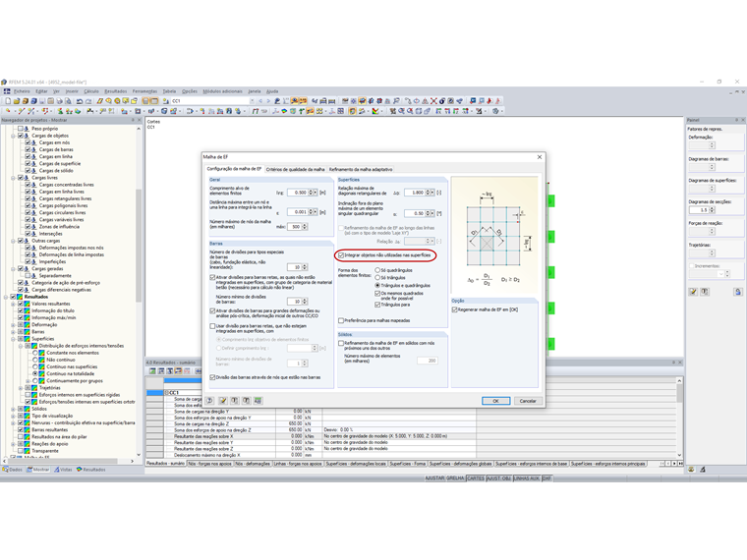Screen dimensions: 747x560
Task: Toggle CARTES in status bar
Action: [x=475, y=478]
